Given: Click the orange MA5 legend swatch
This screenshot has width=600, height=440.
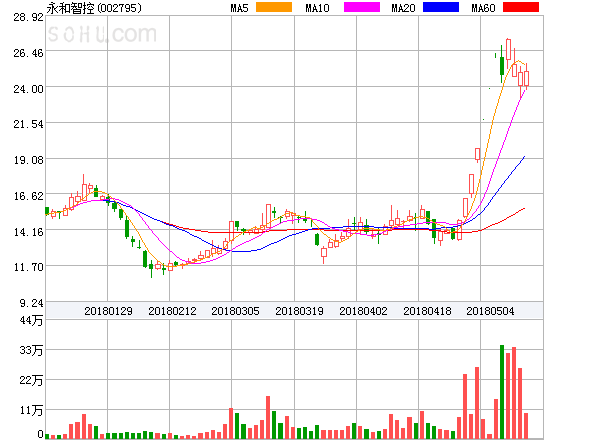Looking at the screenshot, I should pos(274,7).
